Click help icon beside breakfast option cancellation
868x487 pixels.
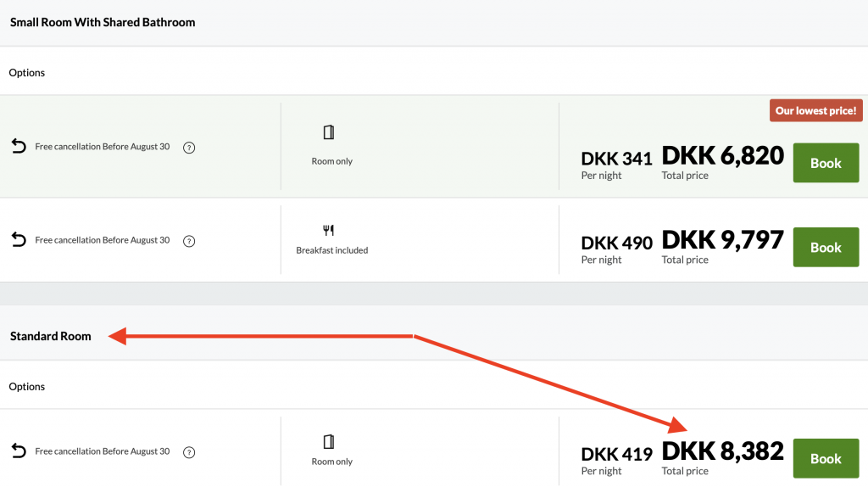[189, 241]
